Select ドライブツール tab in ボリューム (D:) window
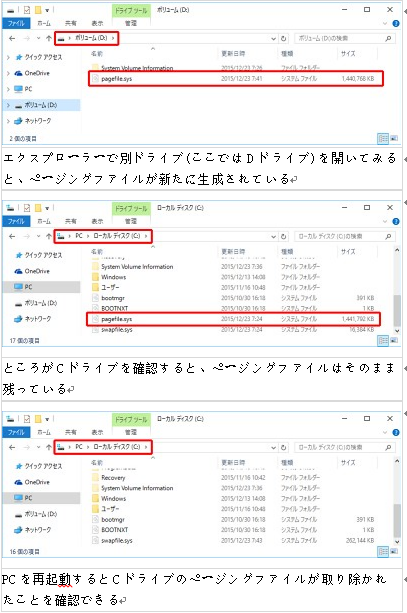The width and height of the screenshot is (407, 613). click(131, 11)
